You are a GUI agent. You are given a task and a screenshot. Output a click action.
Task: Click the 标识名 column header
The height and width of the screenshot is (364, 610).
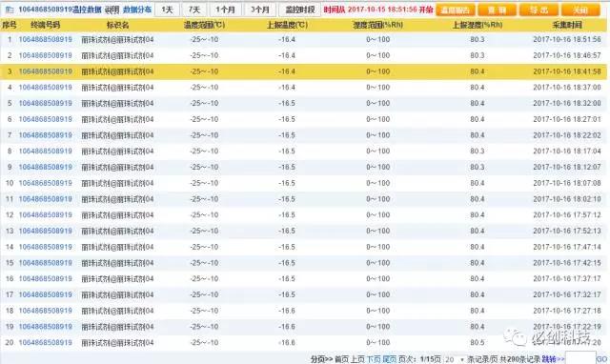pyautogui.click(x=117, y=26)
